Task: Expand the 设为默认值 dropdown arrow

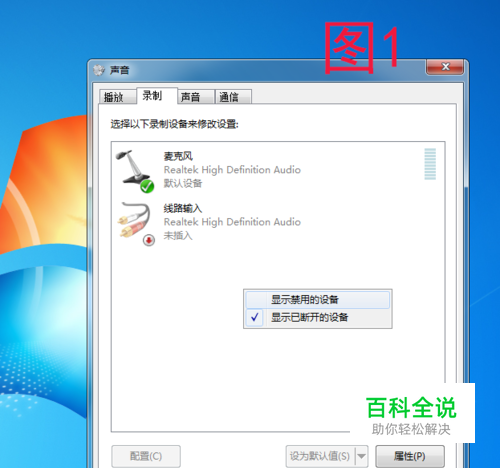Action: pos(362,456)
